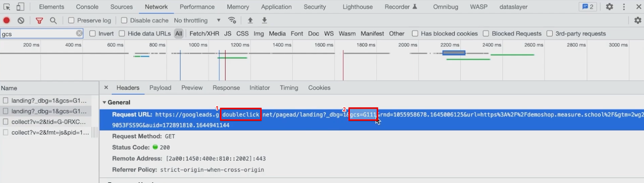Image resolution: width=644 pixels, height=183 pixels.
Task: Open the Omnibug tab
Action: (446, 7)
